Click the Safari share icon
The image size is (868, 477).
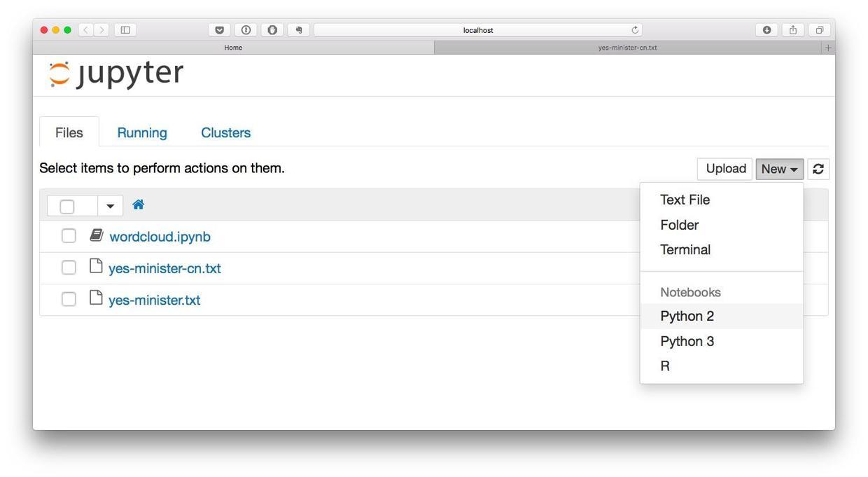coord(792,29)
